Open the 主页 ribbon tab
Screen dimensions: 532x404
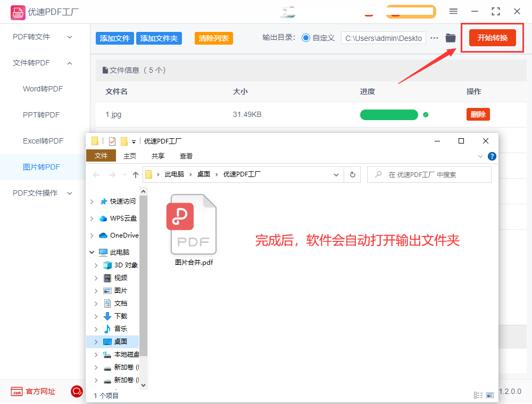coord(130,156)
